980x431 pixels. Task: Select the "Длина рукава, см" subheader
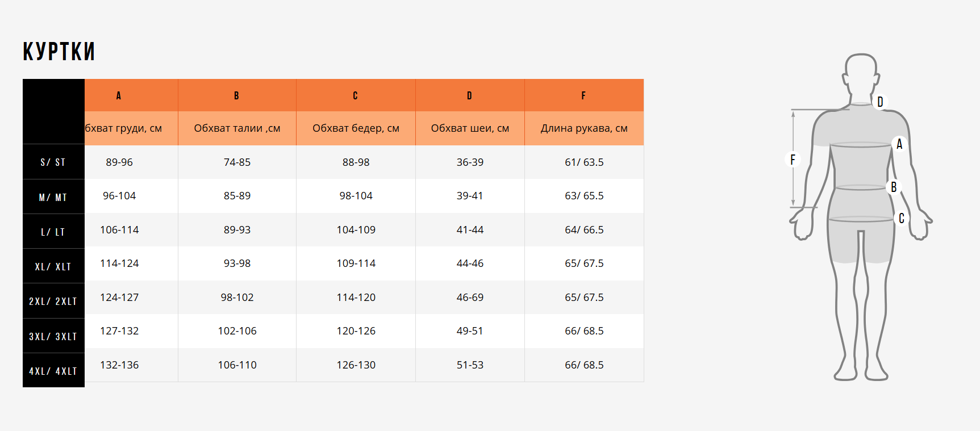[x=583, y=128]
